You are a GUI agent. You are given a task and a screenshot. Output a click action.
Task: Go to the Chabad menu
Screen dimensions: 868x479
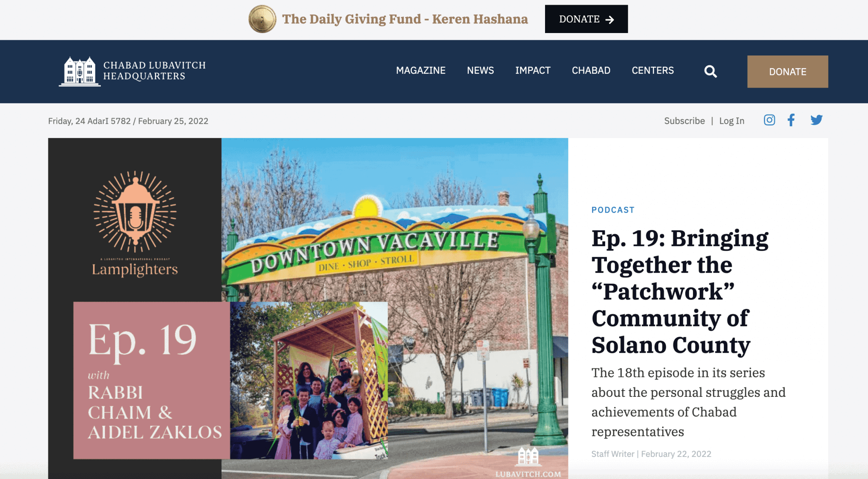click(591, 70)
